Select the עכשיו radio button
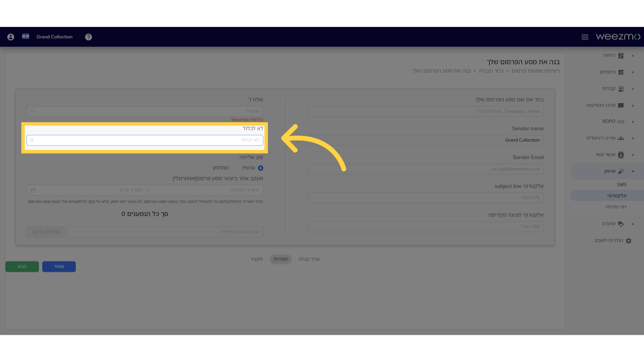This screenshot has width=644, height=362. click(261, 168)
